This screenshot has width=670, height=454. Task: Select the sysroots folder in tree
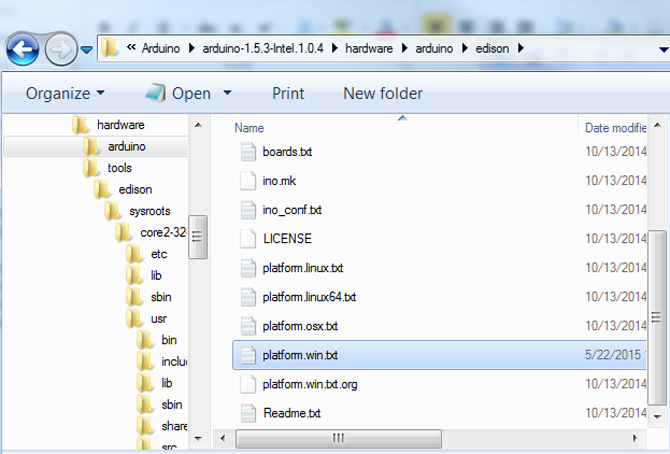coord(150,211)
